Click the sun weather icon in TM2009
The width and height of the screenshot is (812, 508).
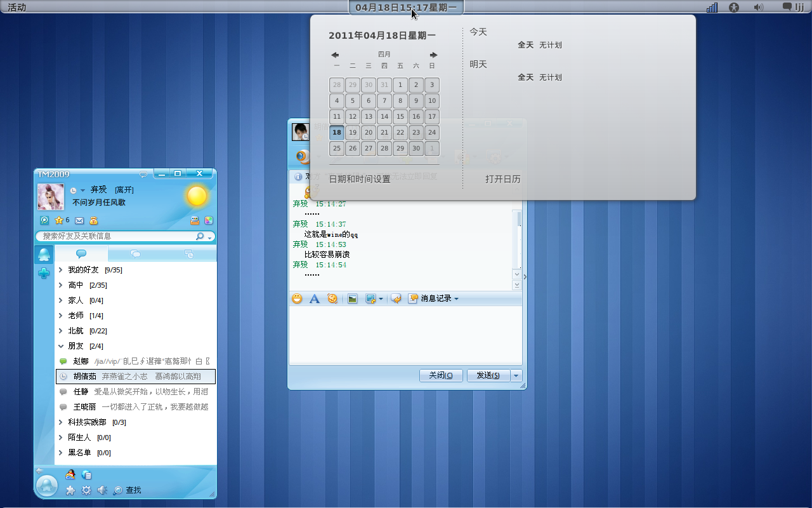[197, 196]
